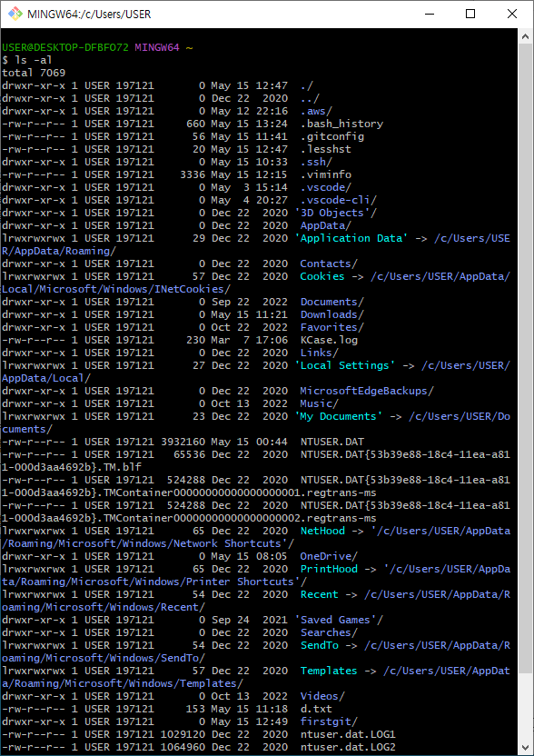Click the .vscode-cli/ directory name
Screen dimensions: 534x756
click(339, 200)
